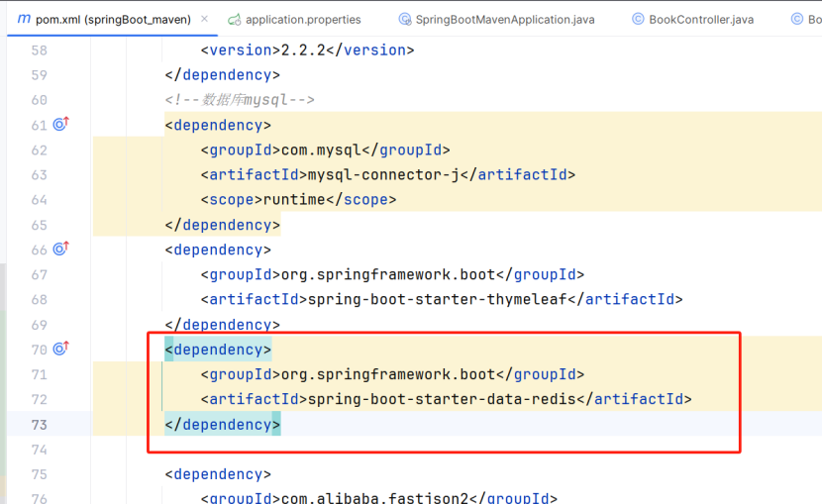Click the spring-boot-starter-thymeleaf artifactId text
This screenshot has height=504, width=822.
point(437,299)
